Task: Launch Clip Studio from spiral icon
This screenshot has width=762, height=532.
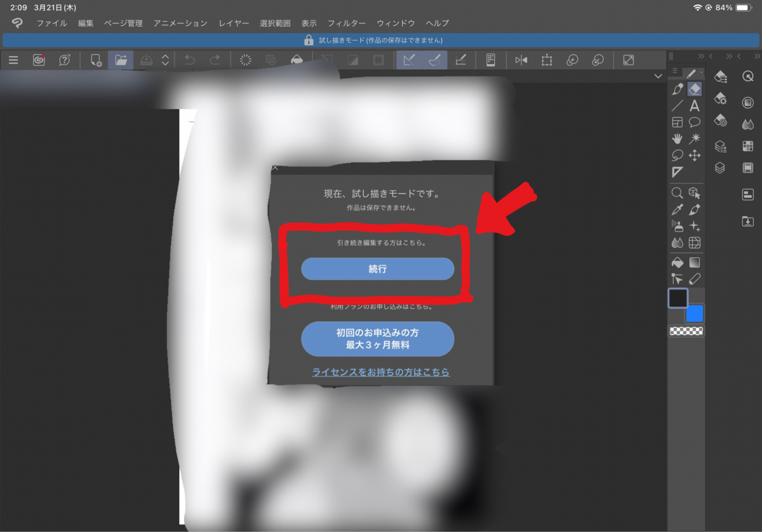Action: point(39,60)
